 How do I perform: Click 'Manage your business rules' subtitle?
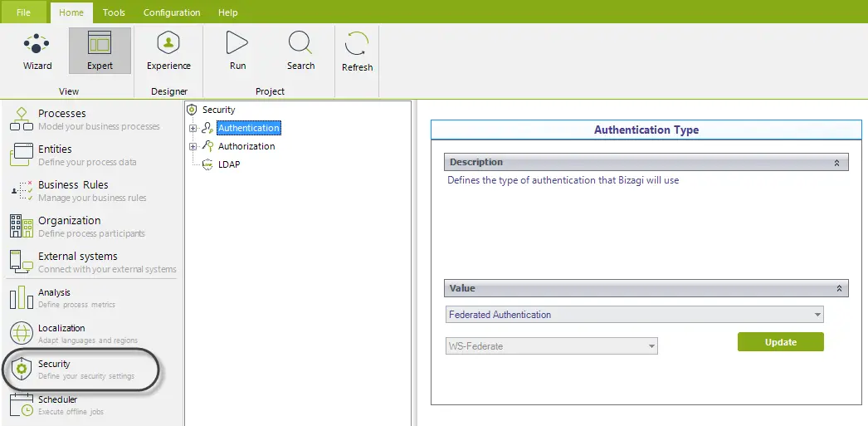pyautogui.click(x=92, y=198)
